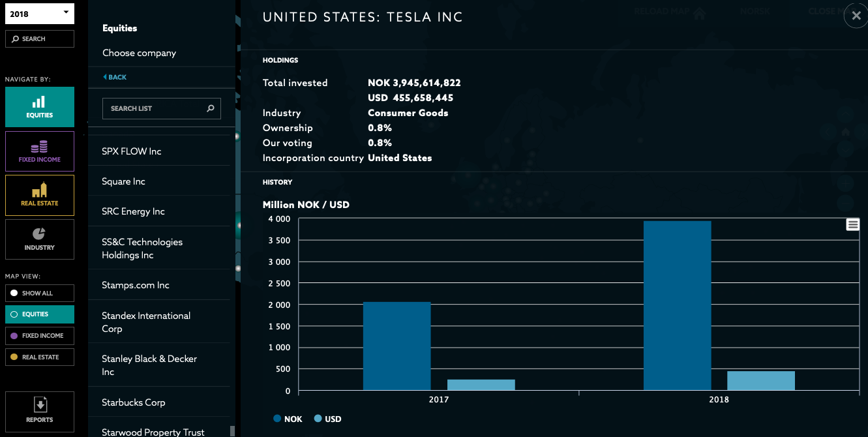Viewport: 868px width, 437px height.
Task: Select the Equities navigation icon
Action: coord(39,103)
